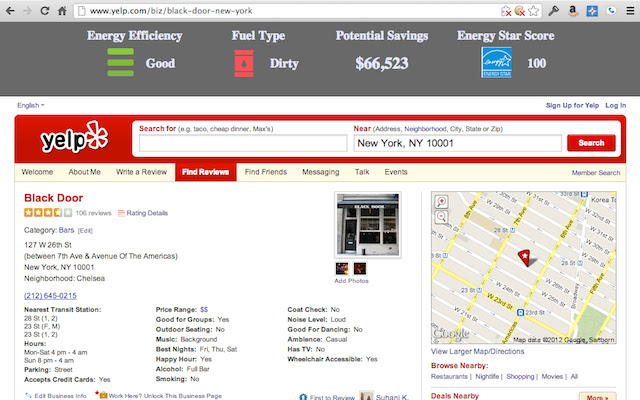The height and width of the screenshot is (400, 640).
Task: Browse nearby Restaurants link
Action: [449, 376]
